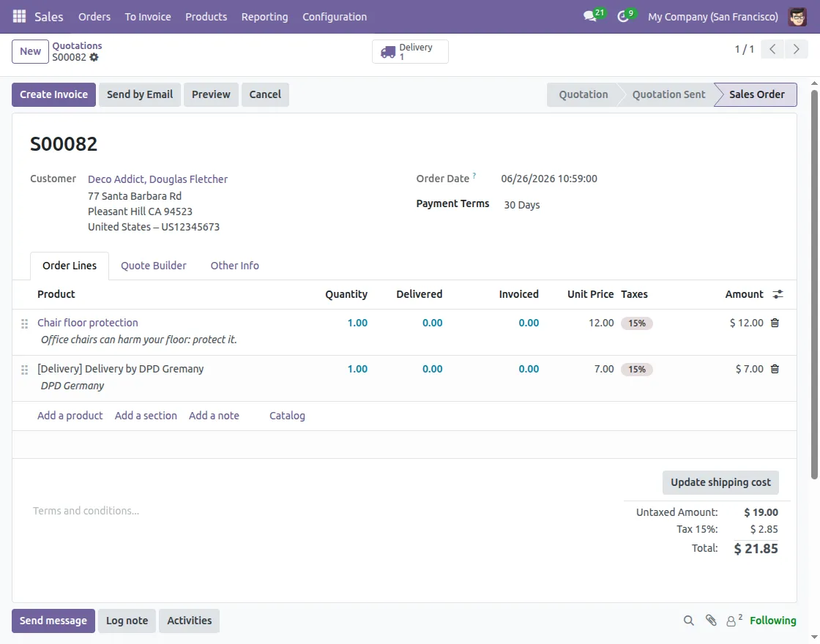Switch to the Other Info tab
The width and height of the screenshot is (820, 644).
pyautogui.click(x=234, y=266)
